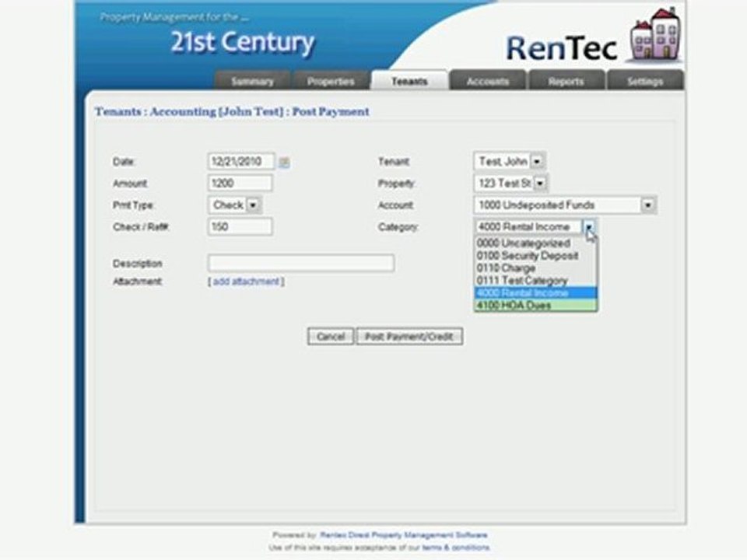Click the page heading Tenants : Accounting [John Test]
The height and width of the screenshot is (560, 747).
[x=232, y=112]
